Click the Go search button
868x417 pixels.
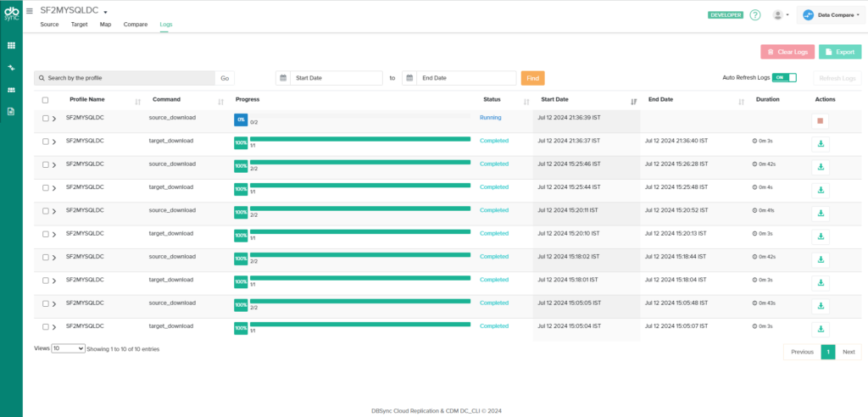point(225,78)
